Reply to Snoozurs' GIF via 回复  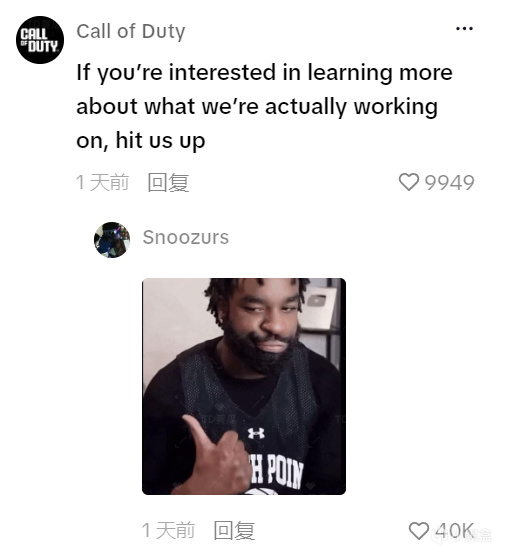click(x=234, y=531)
